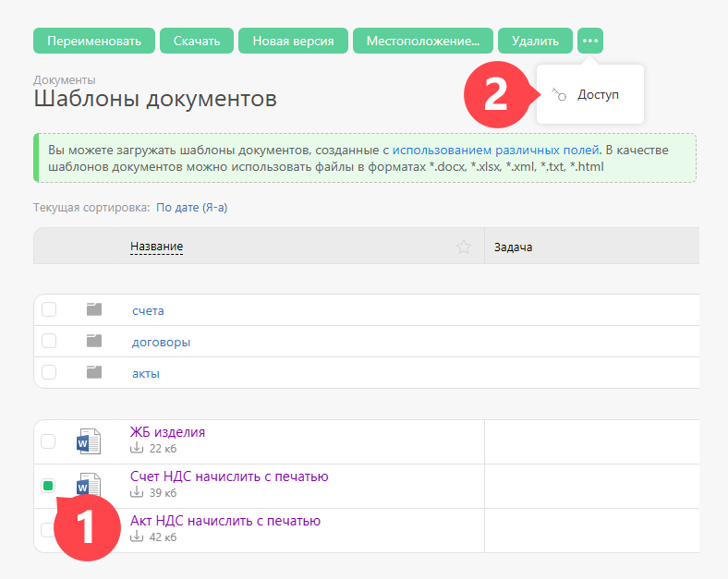Open the three-dots more actions menu

pyautogui.click(x=590, y=41)
